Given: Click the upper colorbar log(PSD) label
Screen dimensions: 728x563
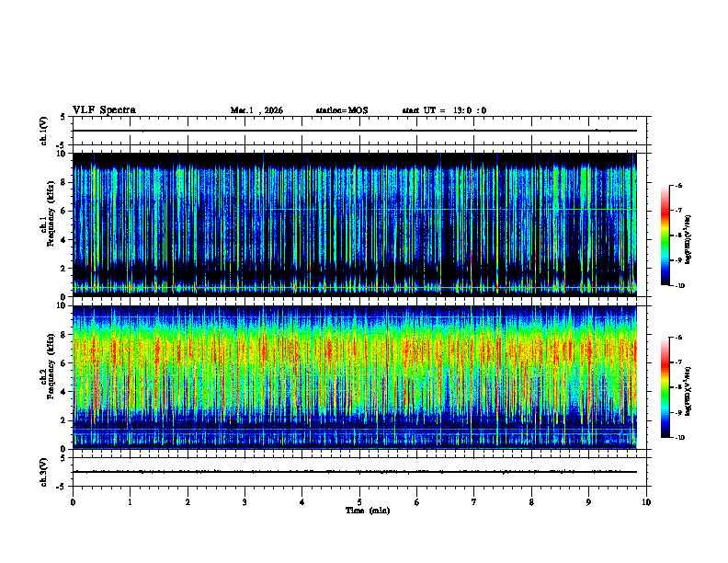Looking at the screenshot, I should [x=688, y=239].
